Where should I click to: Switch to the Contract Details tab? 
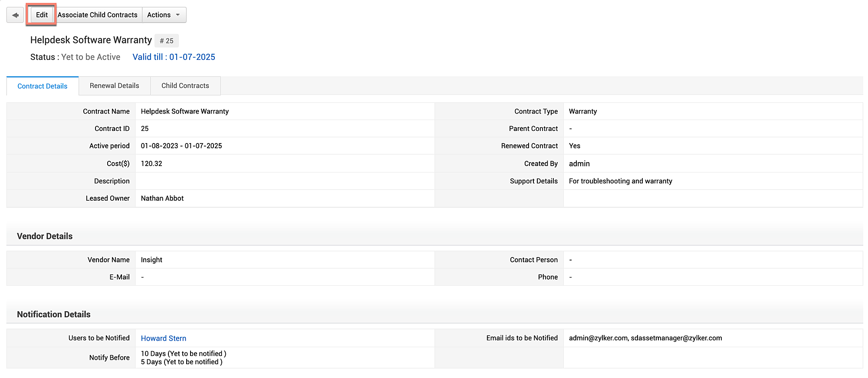43,86
